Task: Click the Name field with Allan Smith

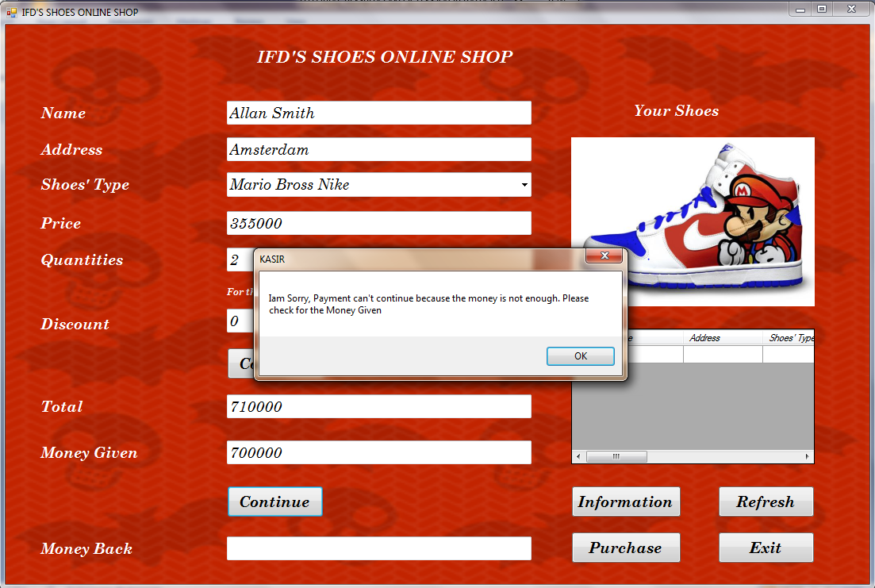Action: click(x=379, y=113)
